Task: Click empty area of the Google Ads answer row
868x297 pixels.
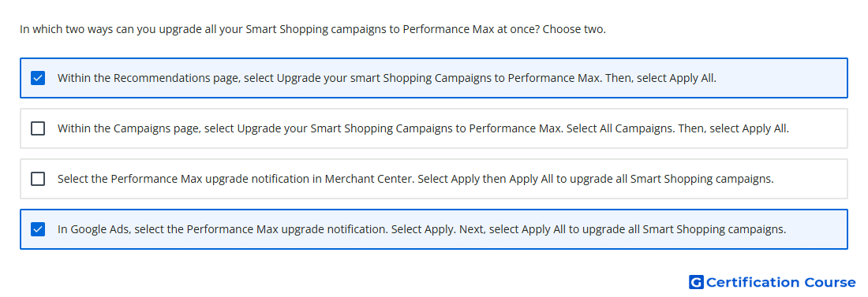Action: pos(817,229)
